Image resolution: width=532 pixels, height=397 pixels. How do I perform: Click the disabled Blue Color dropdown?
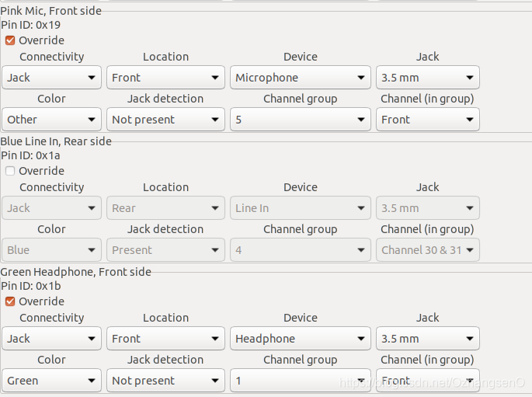point(51,250)
